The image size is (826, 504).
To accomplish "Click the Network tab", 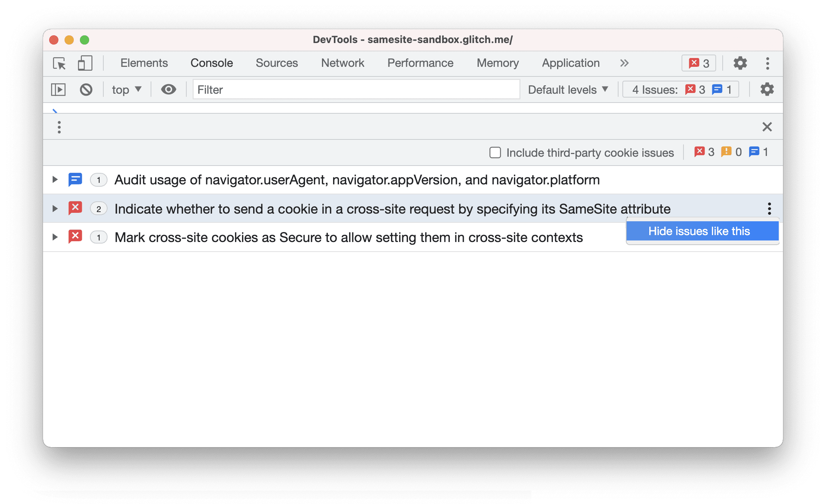I will pyautogui.click(x=342, y=63).
